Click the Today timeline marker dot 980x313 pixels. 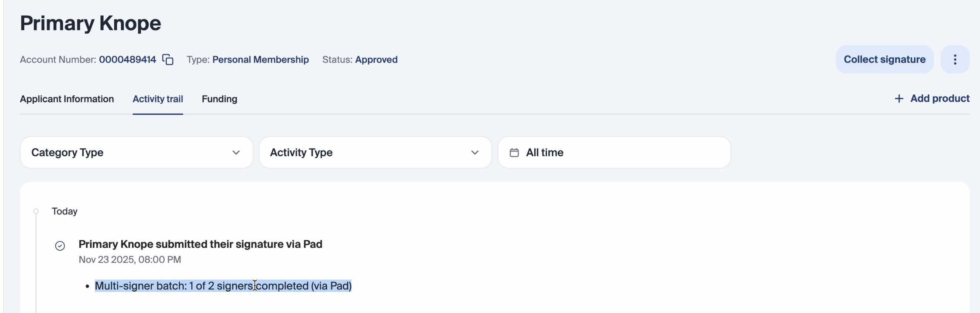[x=36, y=211]
